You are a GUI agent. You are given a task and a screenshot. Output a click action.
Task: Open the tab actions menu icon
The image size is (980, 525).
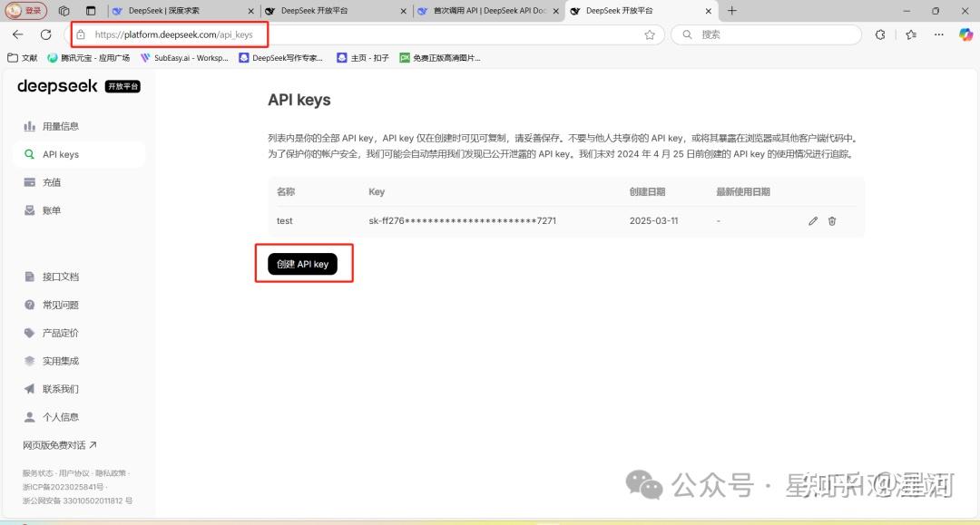(x=91, y=11)
